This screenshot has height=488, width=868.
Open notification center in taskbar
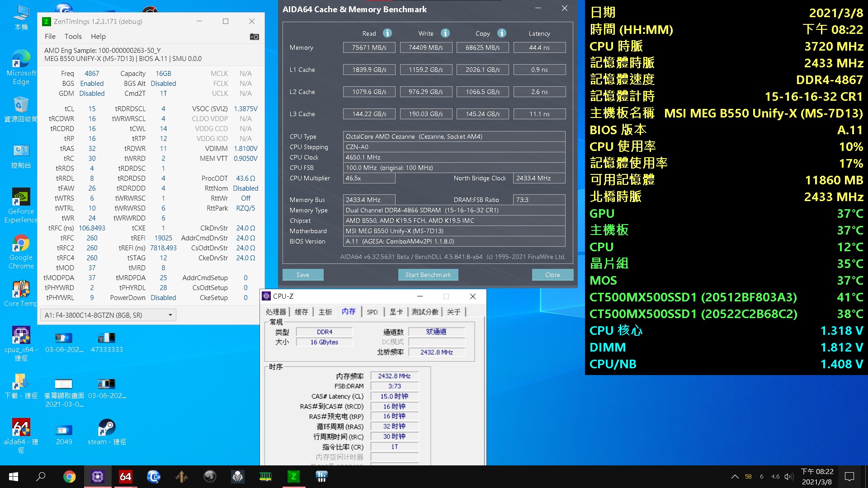[x=849, y=477]
